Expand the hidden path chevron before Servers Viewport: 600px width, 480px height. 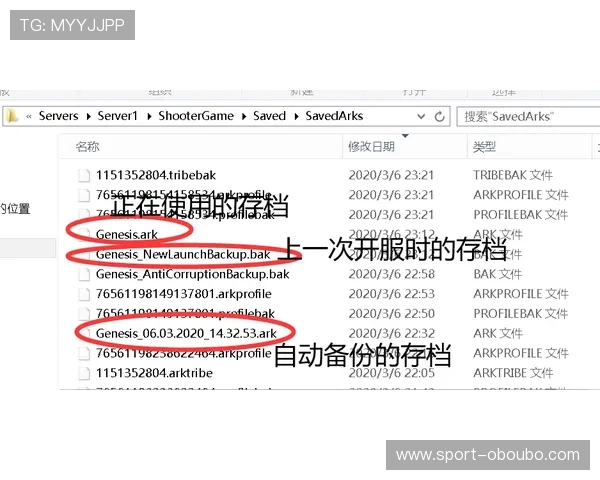(29, 116)
